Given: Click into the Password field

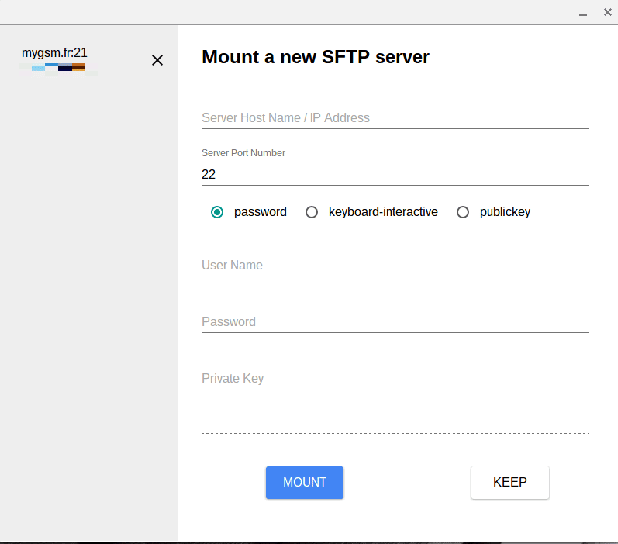Looking at the screenshot, I should [394, 322].
